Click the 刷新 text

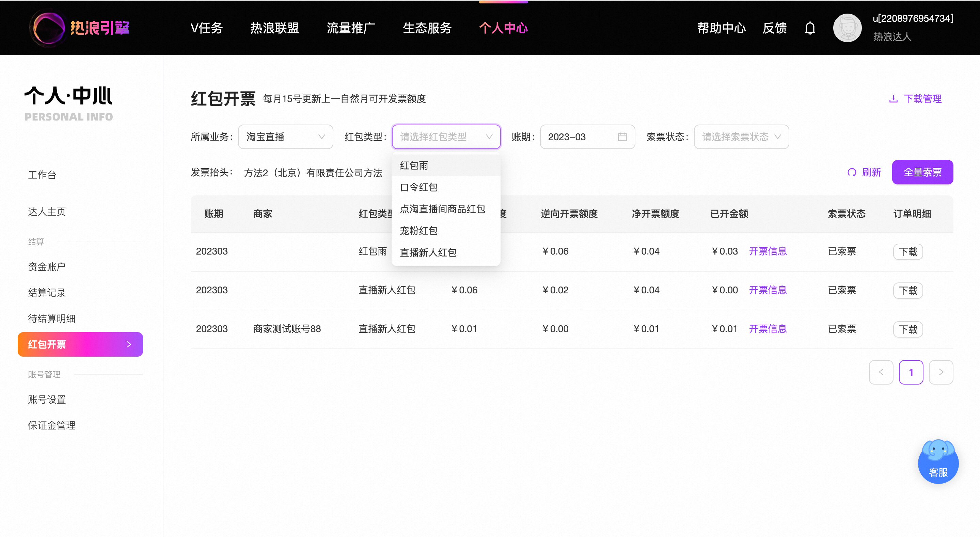tap(871, 172)
